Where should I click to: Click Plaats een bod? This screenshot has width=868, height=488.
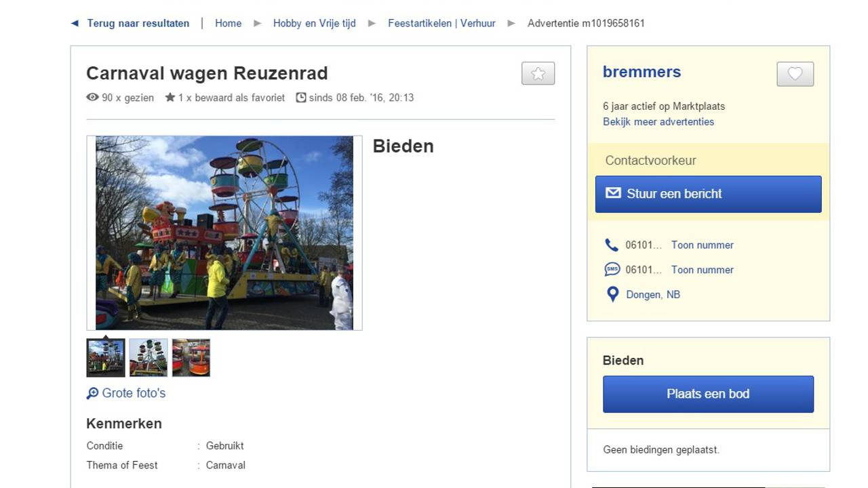tap(708, 394)
